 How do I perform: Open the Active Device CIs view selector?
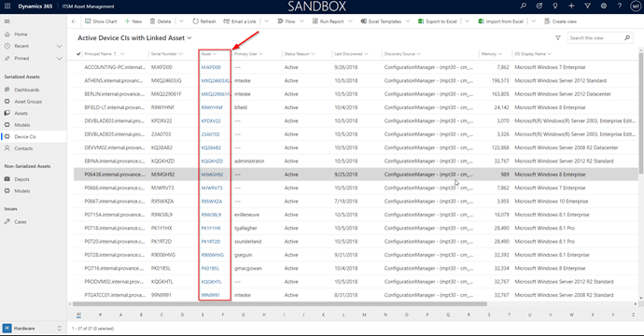point(134,37)
